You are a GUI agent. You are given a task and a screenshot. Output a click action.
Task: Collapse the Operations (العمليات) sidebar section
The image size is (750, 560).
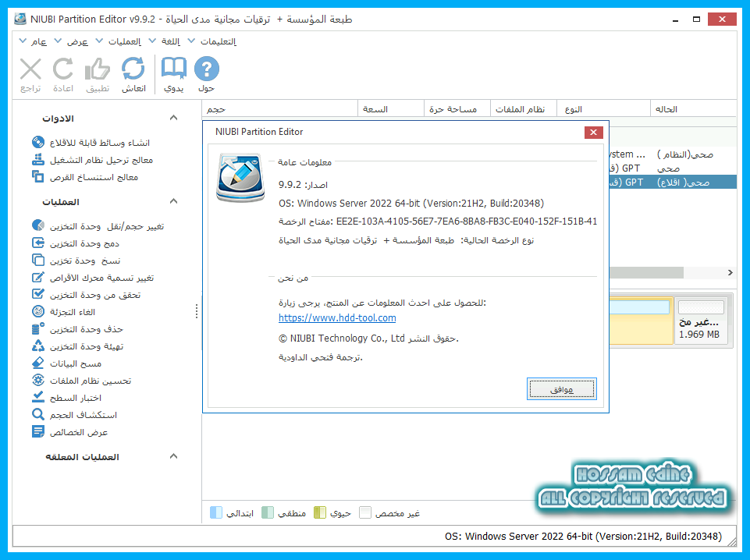click(x=173, y=202)
